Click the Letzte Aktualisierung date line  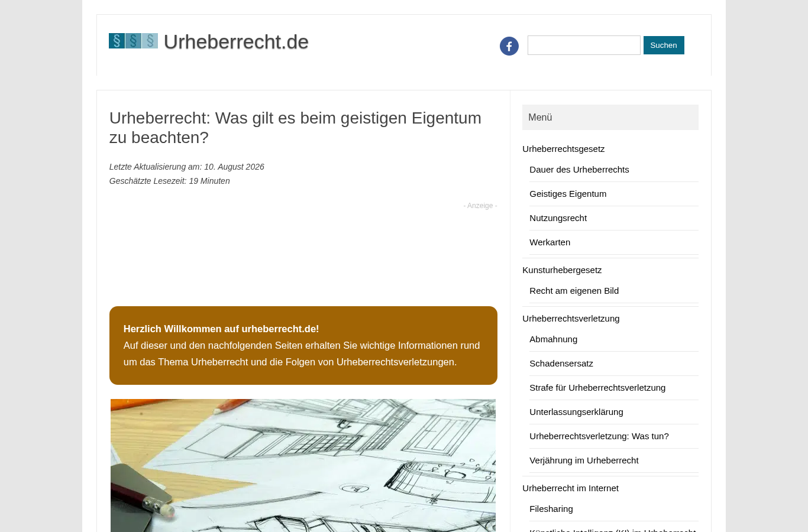coord(187,167)
